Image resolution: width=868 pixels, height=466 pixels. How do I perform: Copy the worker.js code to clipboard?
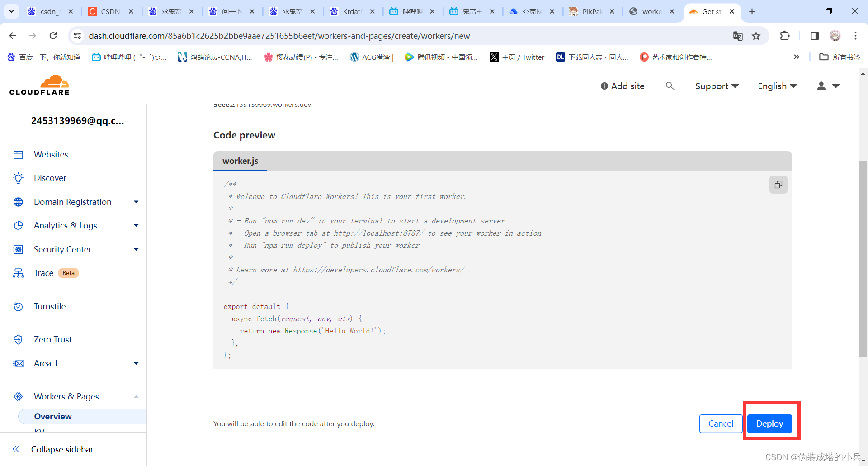tap(778, 185)
